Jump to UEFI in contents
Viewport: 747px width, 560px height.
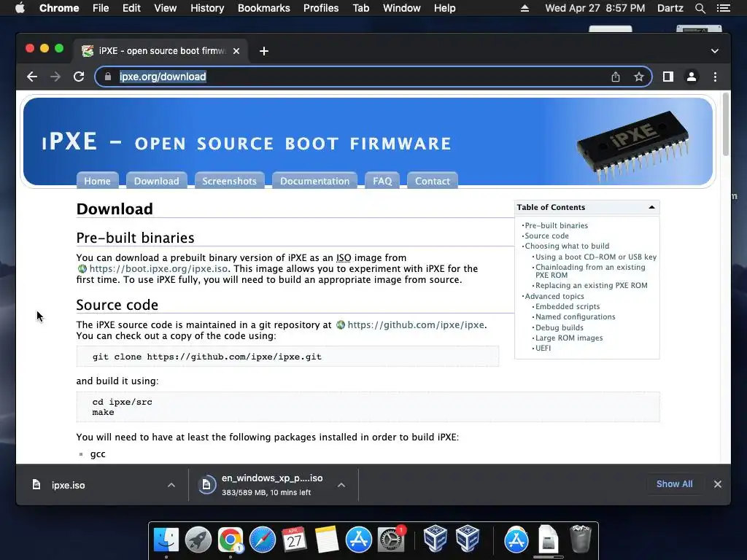point(543,348)
